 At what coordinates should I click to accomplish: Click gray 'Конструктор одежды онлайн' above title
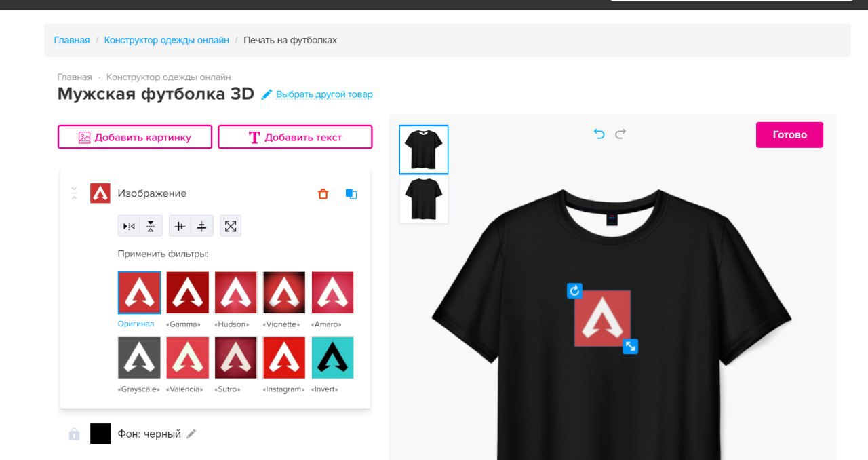pyautogui.click(x=169, y=77)
